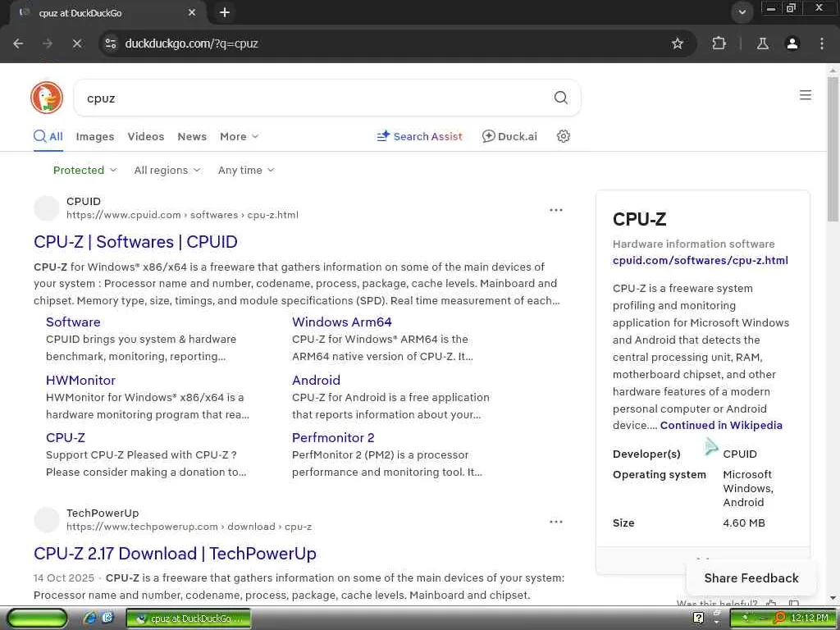Bookmark this page with the star icon
Image resolution: width=840 pixels, height=630 pixels.
click(x=677, y=43)
